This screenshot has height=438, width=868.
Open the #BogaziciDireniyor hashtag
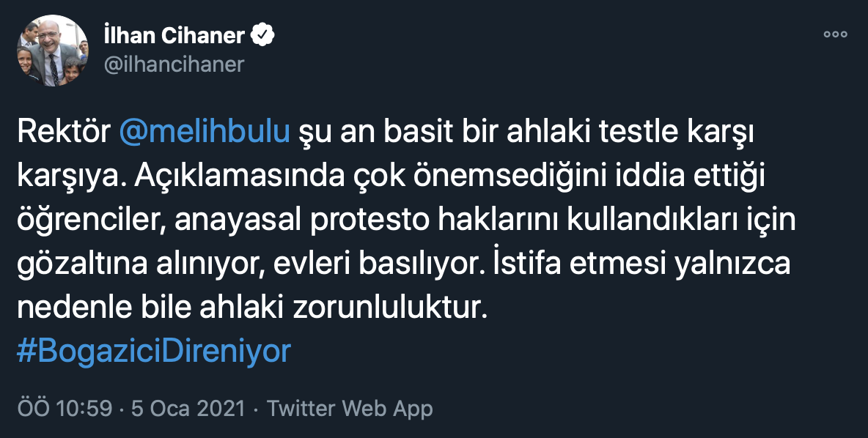coord(153,351)
